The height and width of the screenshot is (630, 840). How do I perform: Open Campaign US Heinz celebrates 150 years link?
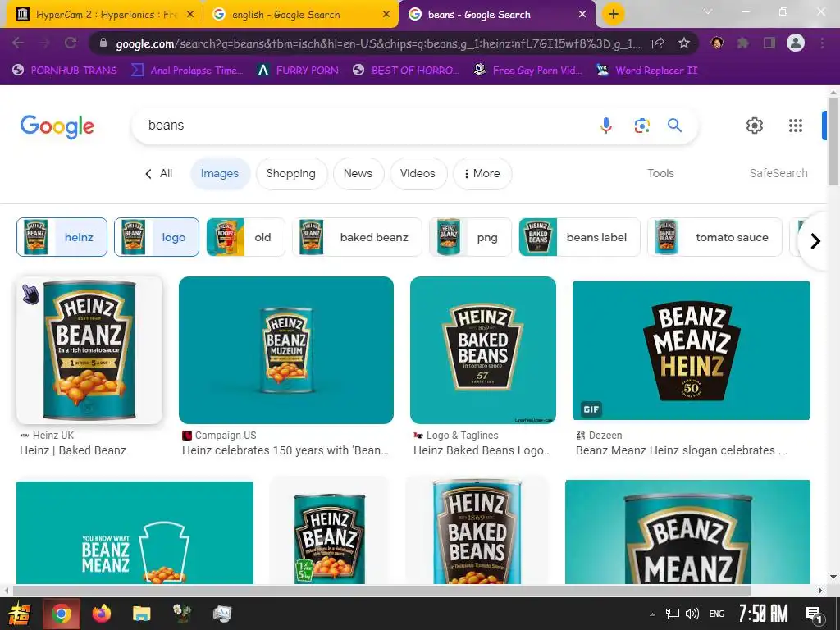pos(285,450)
